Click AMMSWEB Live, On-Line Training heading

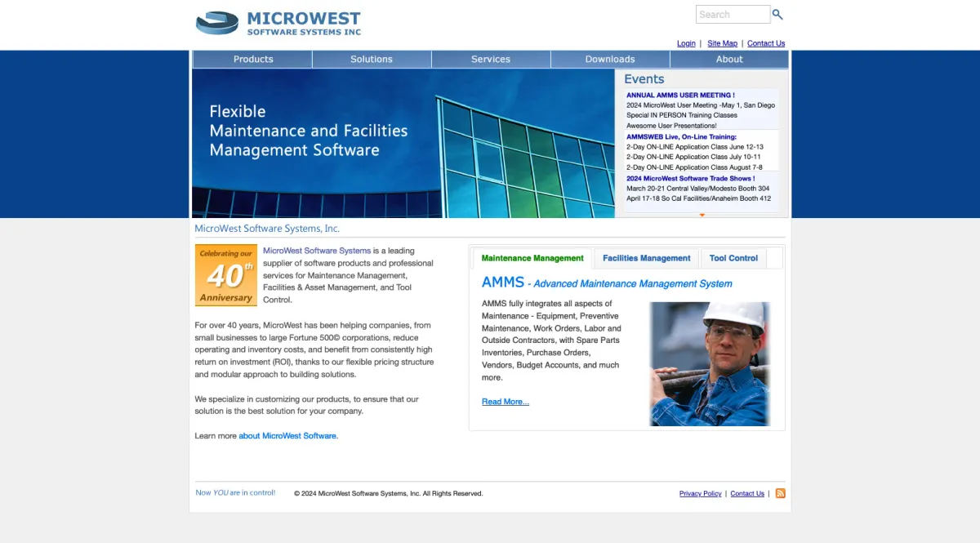click(682, 136)
